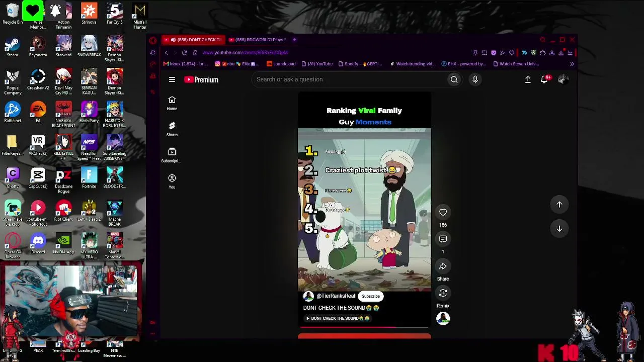Open the soundcloud bookmark

(281, 64)
